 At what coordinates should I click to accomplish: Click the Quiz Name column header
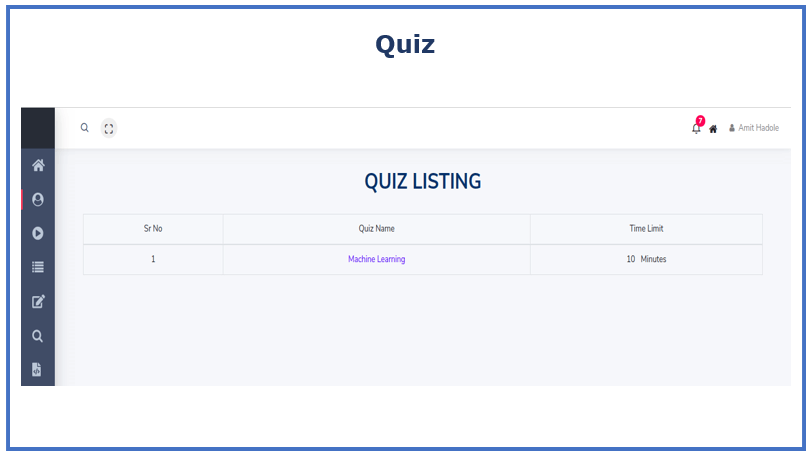point(377,229)
